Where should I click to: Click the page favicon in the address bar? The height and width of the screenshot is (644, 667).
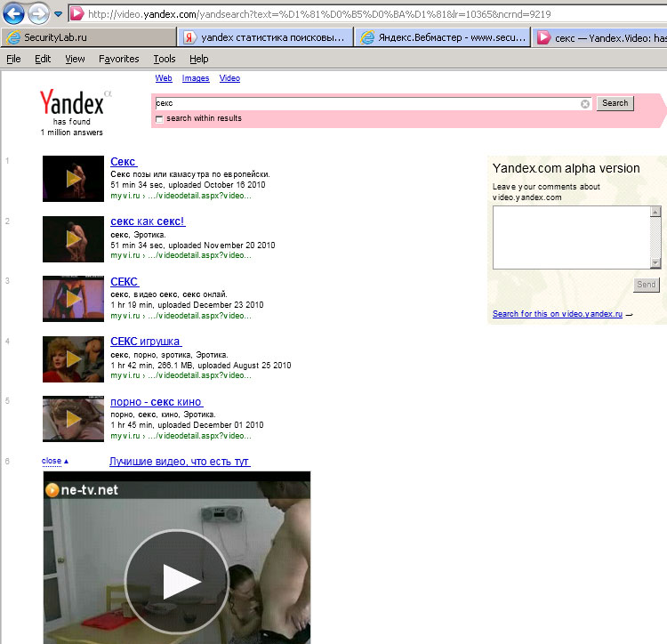[x=77, y=13]
